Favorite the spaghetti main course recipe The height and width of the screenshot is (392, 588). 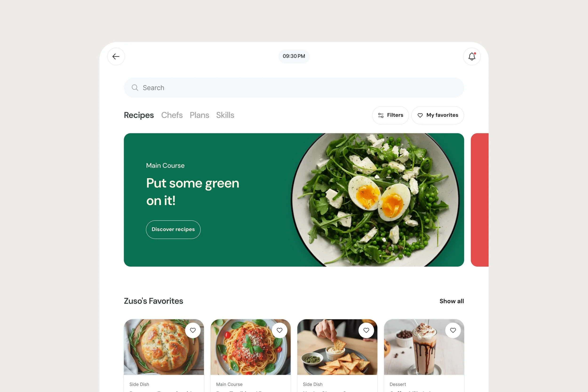pyautogui.click(x=279, y=330)
